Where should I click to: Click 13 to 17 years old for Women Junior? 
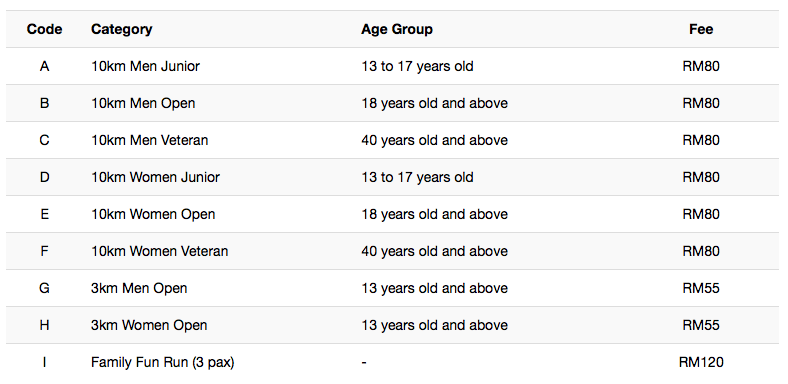[417, 177]
